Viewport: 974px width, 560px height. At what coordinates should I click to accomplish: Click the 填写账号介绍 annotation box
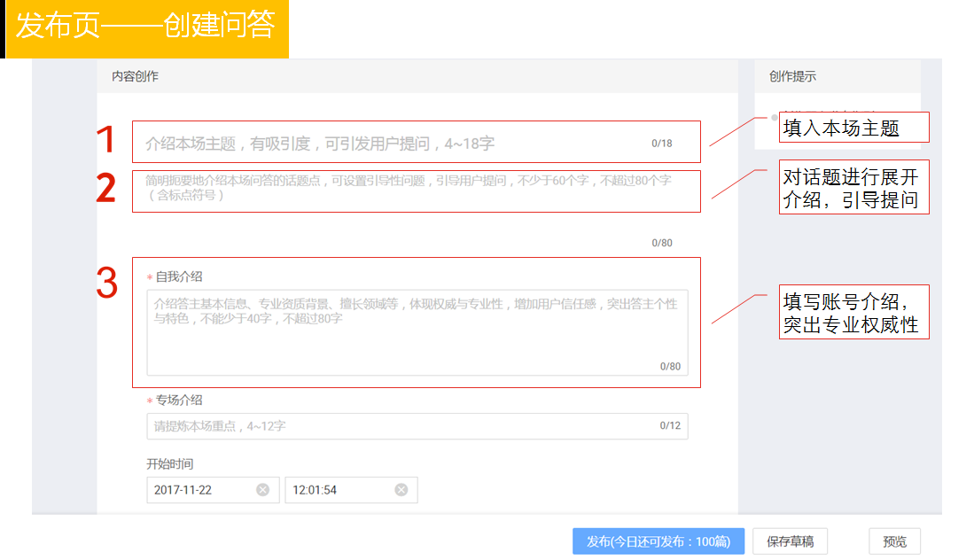coord(854,312)
